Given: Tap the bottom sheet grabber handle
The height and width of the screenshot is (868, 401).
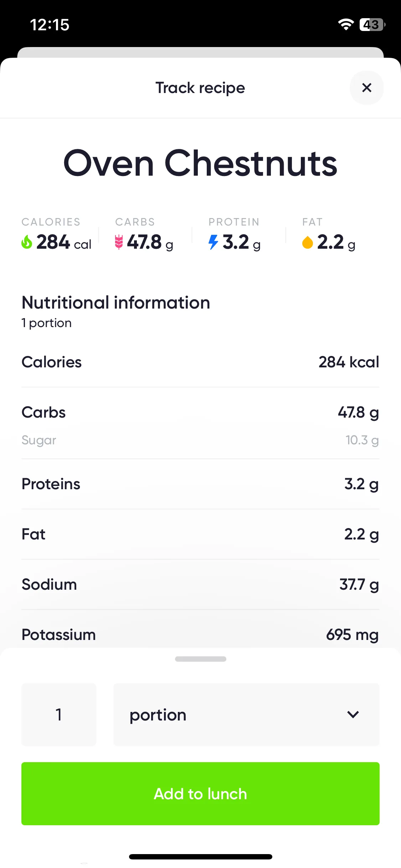Looking at the screenshot, I should pyautogui.click(x=200, y=659).
